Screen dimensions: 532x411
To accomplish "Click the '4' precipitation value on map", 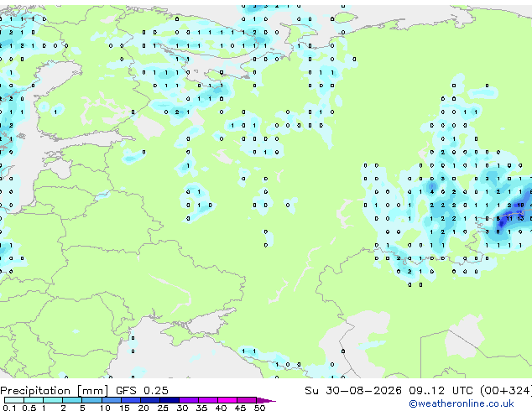I will pyautogui.click(x=432, y=192).
